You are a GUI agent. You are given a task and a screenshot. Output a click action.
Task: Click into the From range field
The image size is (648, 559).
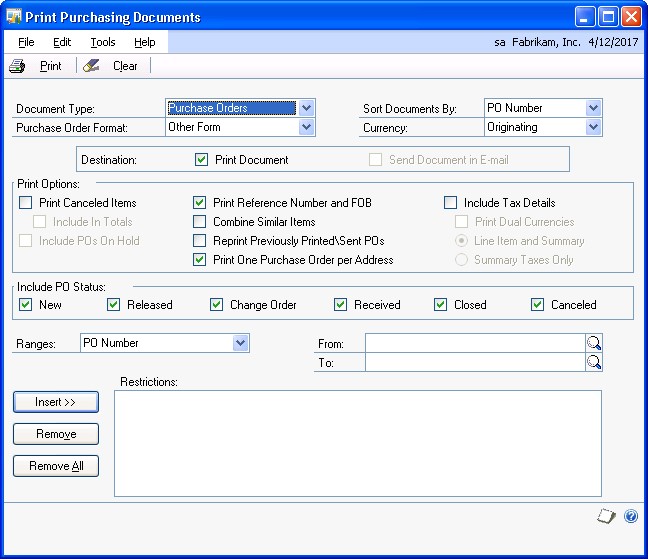tap(475, 343)
